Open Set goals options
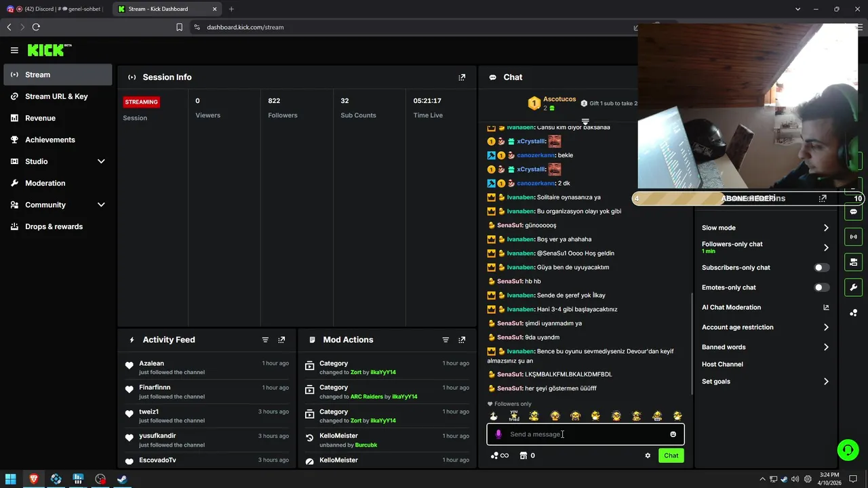The width and height of the screenshot is (868, 488). click(766, 382)
